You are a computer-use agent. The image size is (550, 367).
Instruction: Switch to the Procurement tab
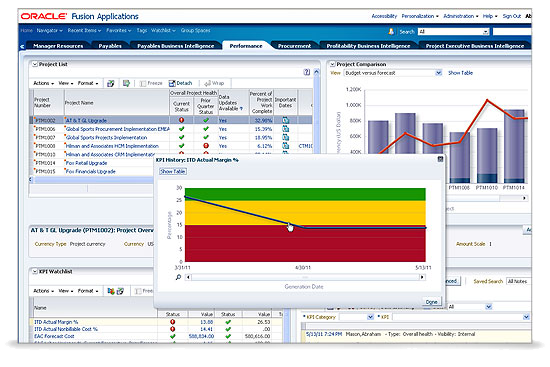pos(294,46)
